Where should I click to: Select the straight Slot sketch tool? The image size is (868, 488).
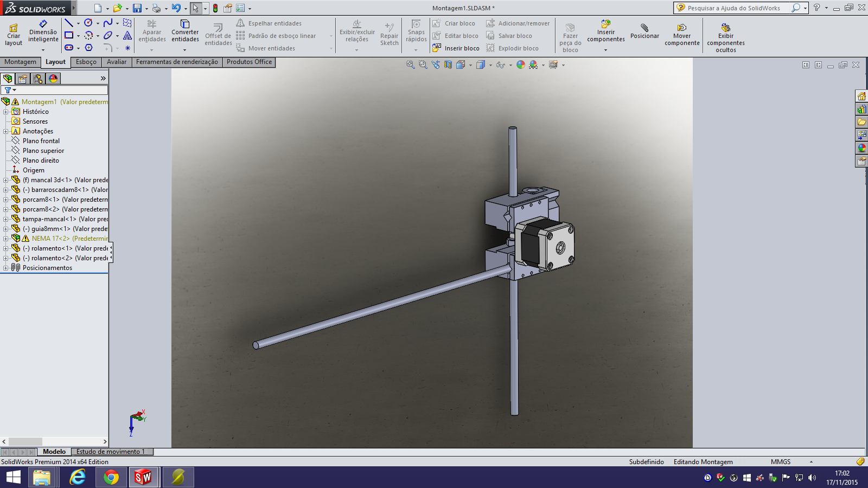(x=69, y=48)
